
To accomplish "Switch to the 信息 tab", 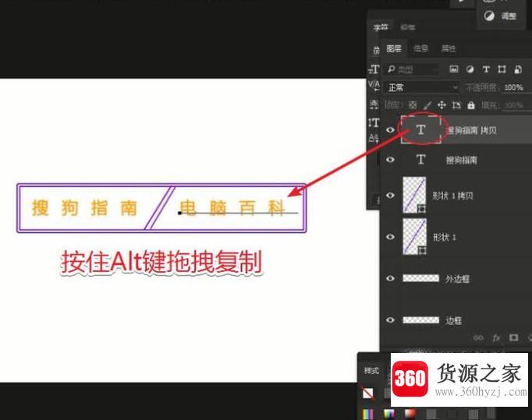I will coord(420,48).
